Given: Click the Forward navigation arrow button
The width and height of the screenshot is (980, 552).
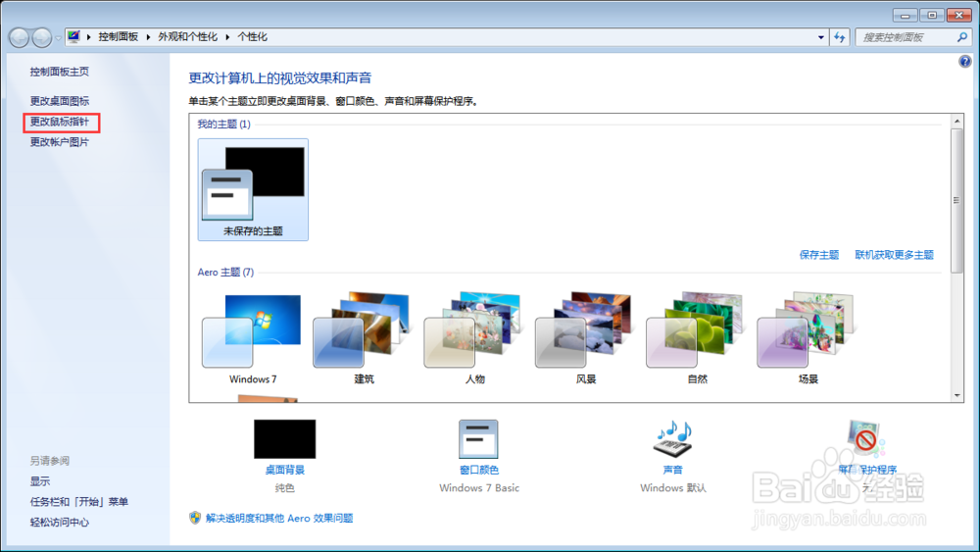Looking at the screenshot, I should tap(42, 37).
